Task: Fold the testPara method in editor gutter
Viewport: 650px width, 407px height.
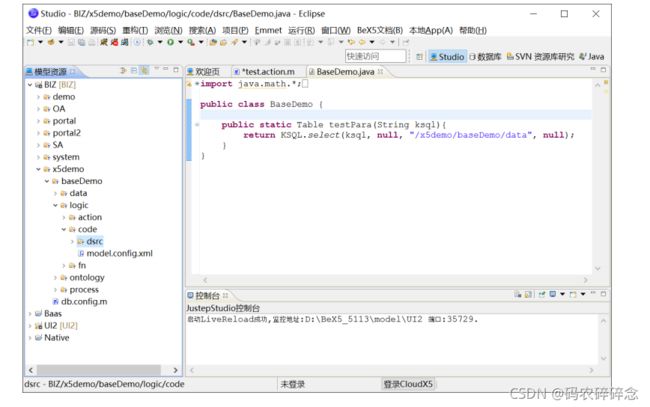Action: pyautogui.click(x=197, y=124)
